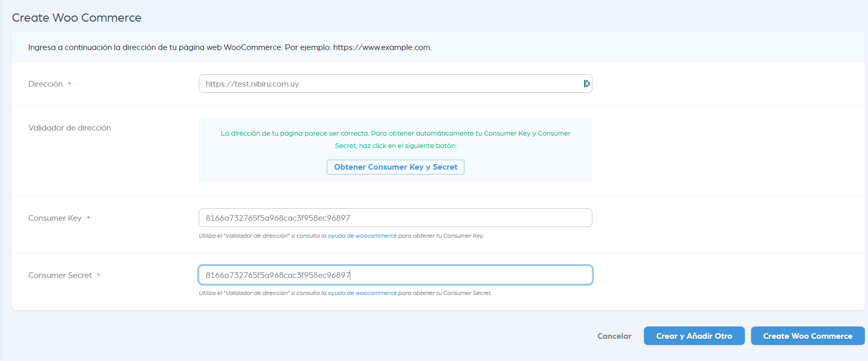Click the Consumer Key field label
The height and width of the screenshot is (361, 868).
[x=55, y=218]
